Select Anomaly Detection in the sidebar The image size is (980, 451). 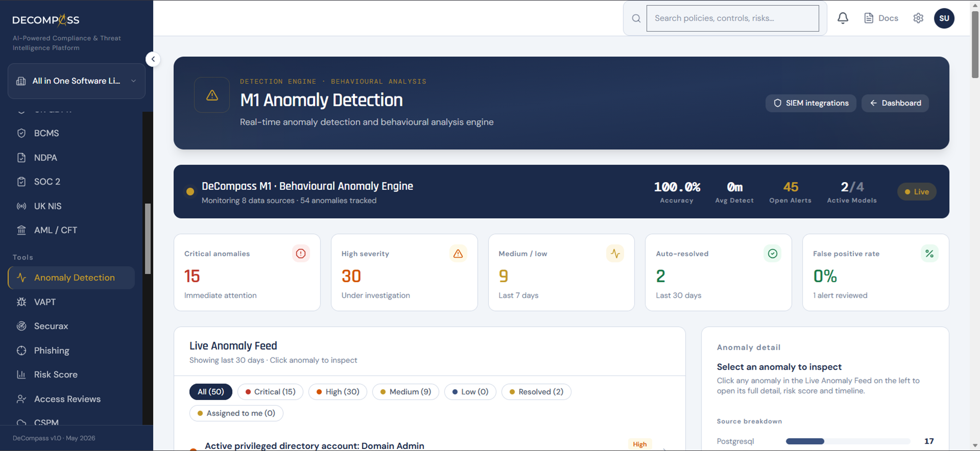click(x=72, y=278)
